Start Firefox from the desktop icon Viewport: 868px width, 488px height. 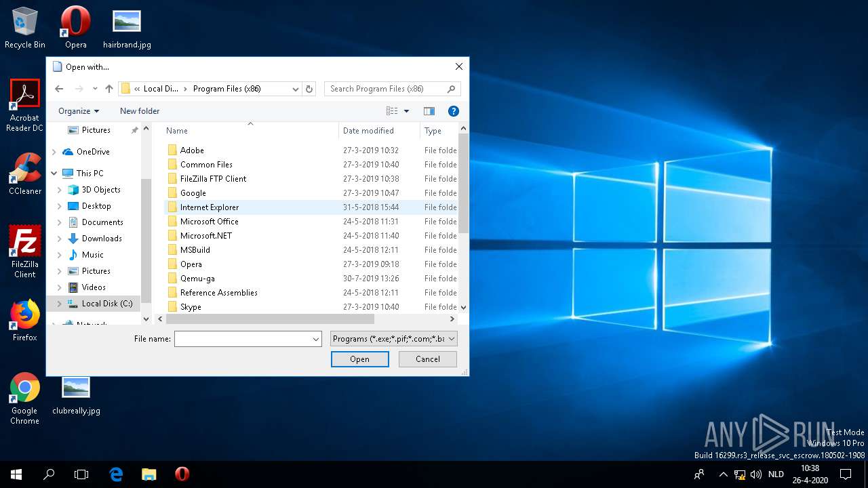click(25, 321)
